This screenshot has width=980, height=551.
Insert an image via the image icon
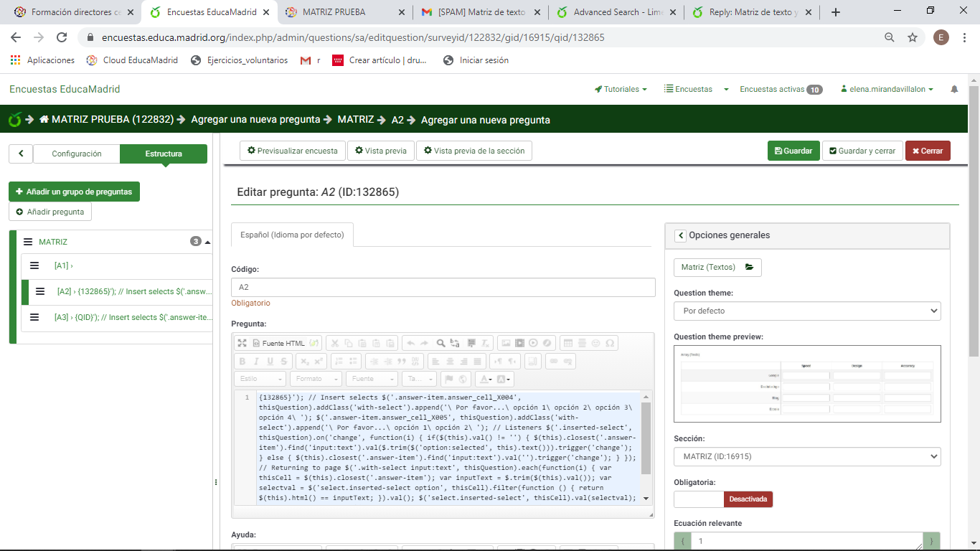[x=506, y=343]
